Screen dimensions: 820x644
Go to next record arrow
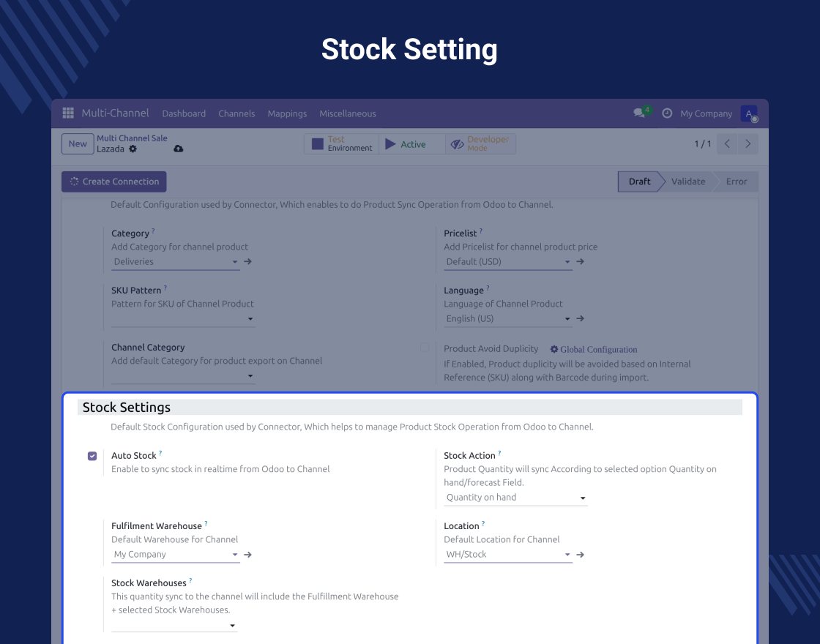coord(748,143)
